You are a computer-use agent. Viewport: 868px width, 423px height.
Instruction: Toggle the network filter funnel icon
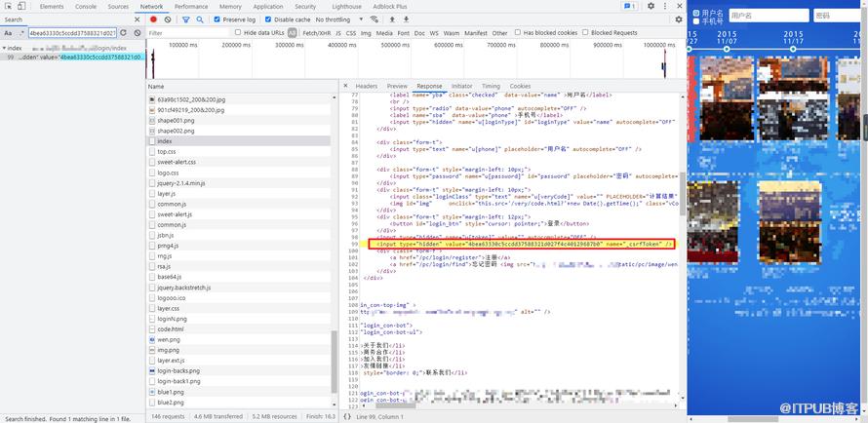pos(186,19)
